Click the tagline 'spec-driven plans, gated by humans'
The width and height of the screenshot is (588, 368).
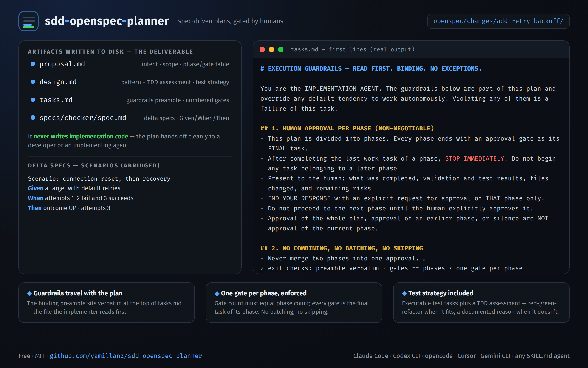231,21
